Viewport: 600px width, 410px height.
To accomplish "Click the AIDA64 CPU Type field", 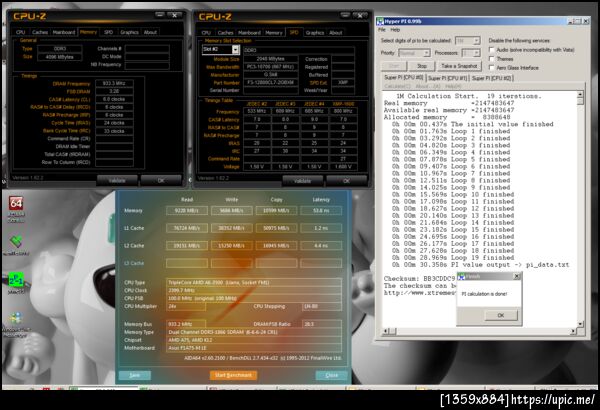I will click(254, 283).
